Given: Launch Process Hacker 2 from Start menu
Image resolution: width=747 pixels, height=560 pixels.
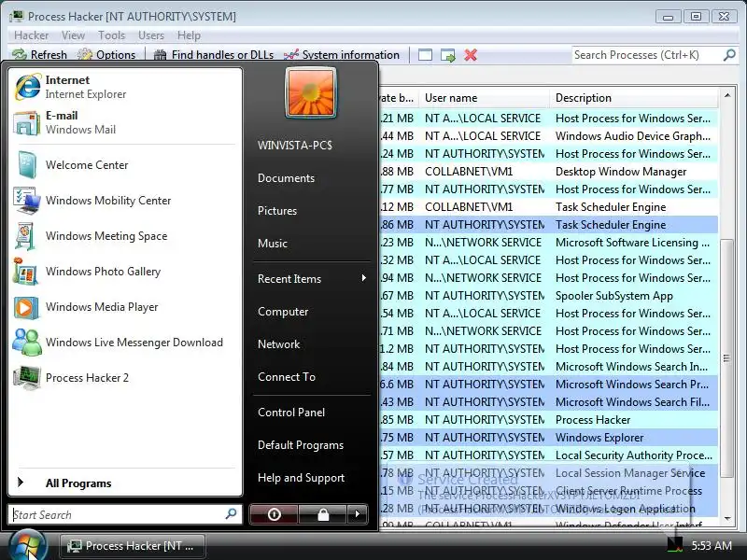Looking at the screenshot, I should [x=125, y=378].
